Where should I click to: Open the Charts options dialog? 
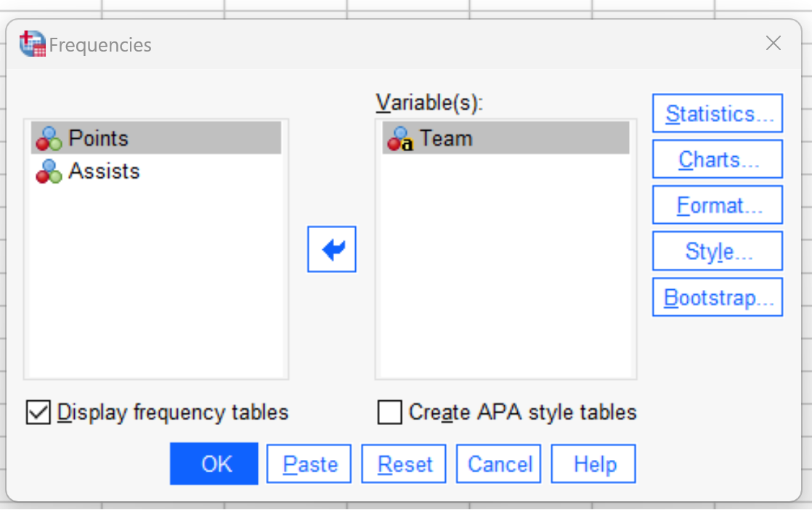pos(717,159)
